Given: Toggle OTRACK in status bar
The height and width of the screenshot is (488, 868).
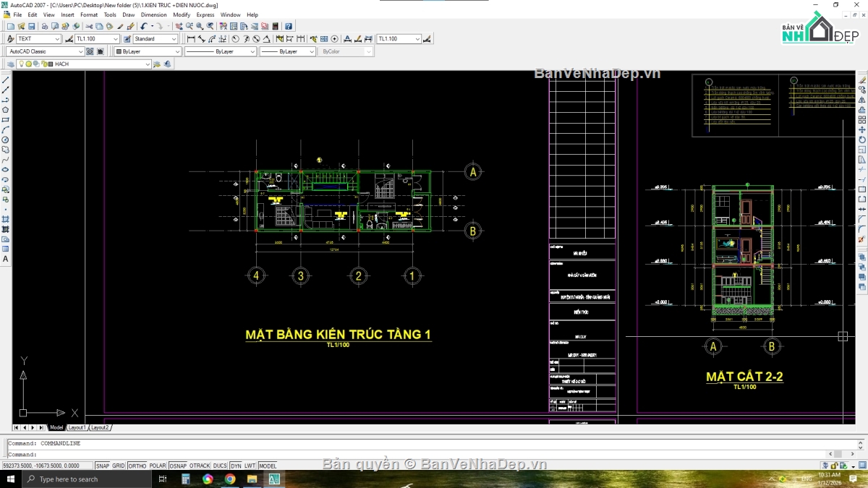Looking at the screenshot, I should tap(200, 466).
